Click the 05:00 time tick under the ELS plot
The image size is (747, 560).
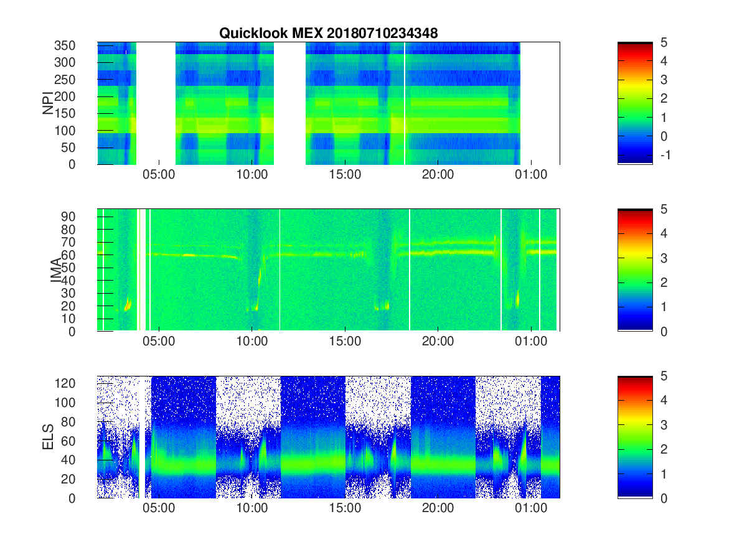[159, 508]
